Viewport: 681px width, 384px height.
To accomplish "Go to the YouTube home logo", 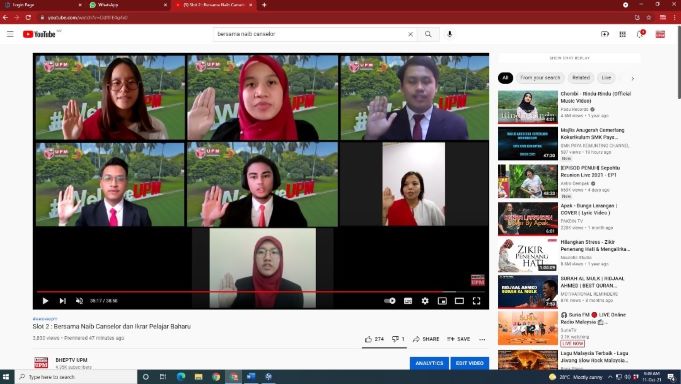I will [x=39, y=34].
